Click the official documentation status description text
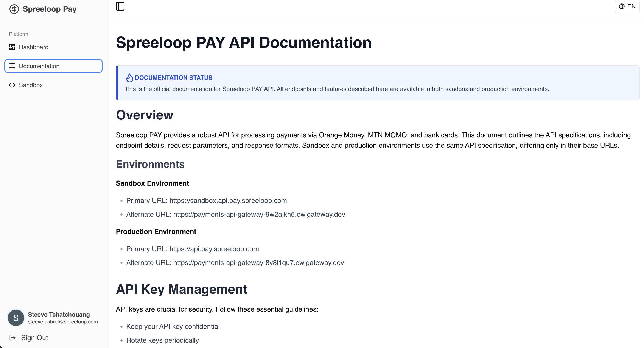This screenshot has width=644, height=348. point(337,89)
